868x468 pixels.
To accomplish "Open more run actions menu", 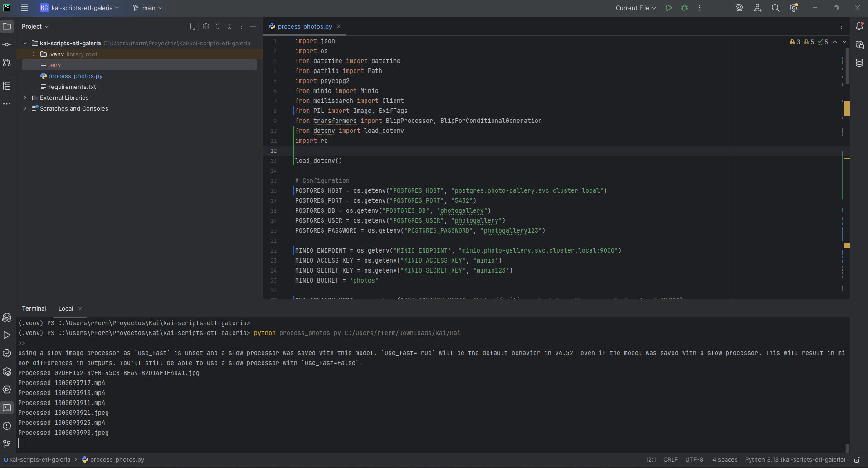I will coord(700,8).
